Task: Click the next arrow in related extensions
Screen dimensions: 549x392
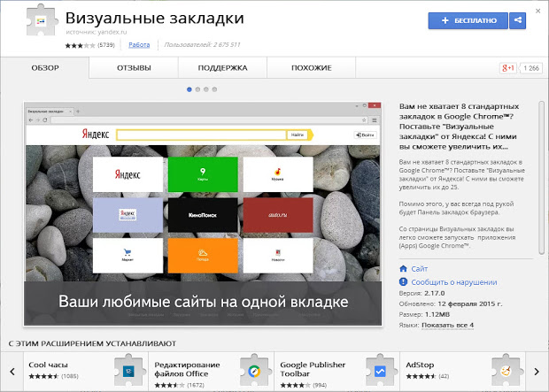Action: tap(537, 372)
